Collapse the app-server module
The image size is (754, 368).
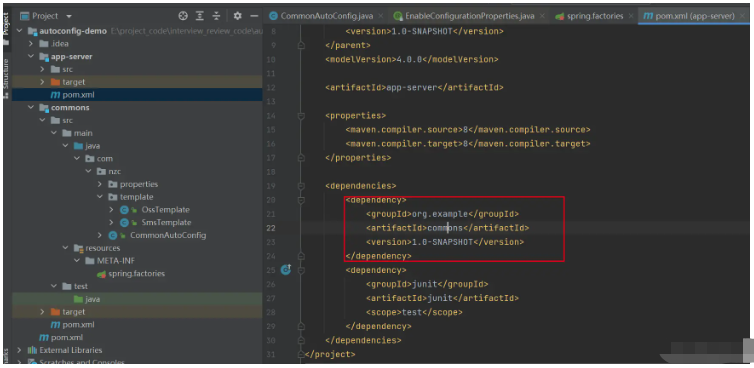31,56
